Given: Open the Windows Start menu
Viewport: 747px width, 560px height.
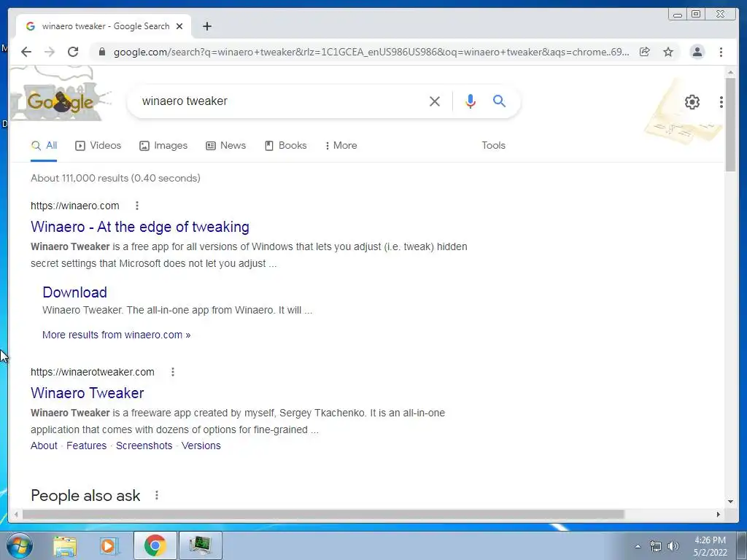Looking at the screenshot, I should point(20,545).
